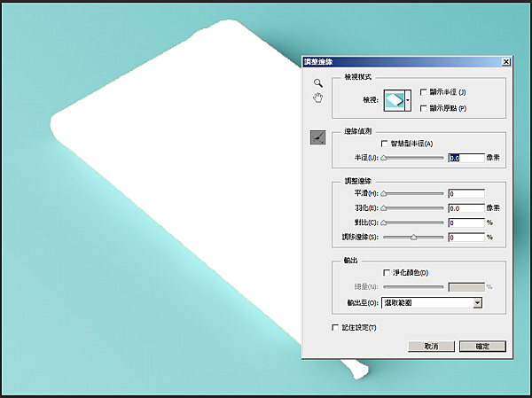Select the Hand pan tool
This screenshot has width=532, height=398.
(318, 98)
